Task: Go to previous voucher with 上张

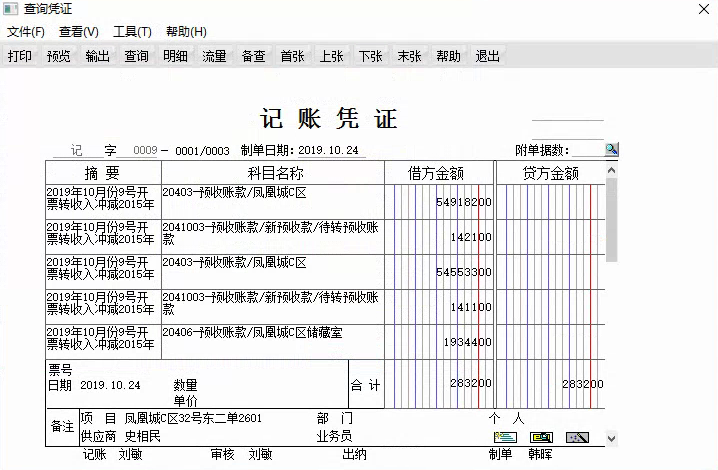Action: (331, 56)
